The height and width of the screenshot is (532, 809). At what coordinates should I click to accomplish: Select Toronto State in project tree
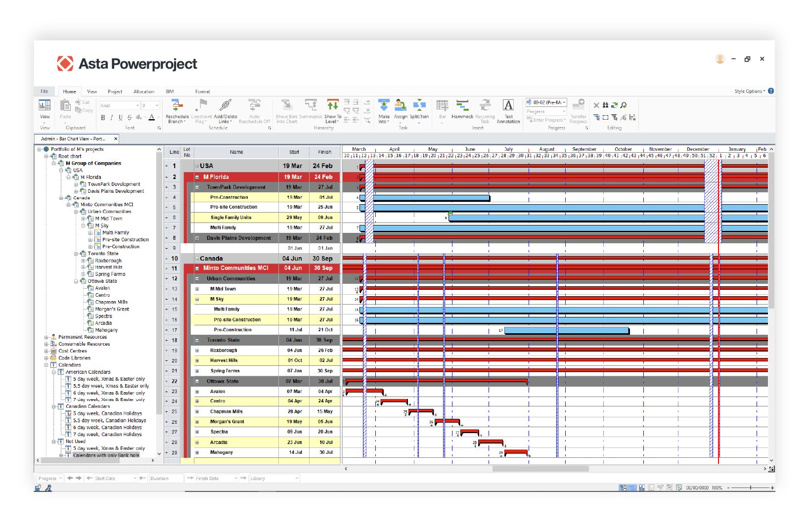pos(103,254)
